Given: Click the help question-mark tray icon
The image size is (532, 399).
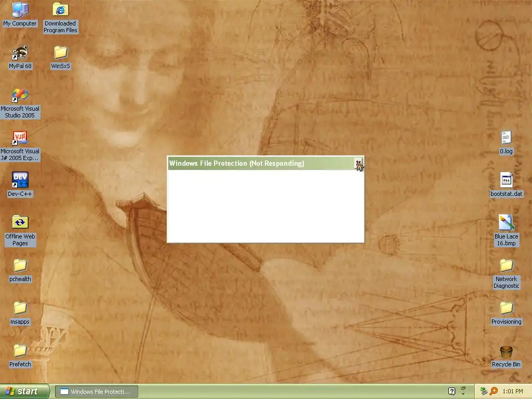Looking at the screenshot, I should click(451, 392).
